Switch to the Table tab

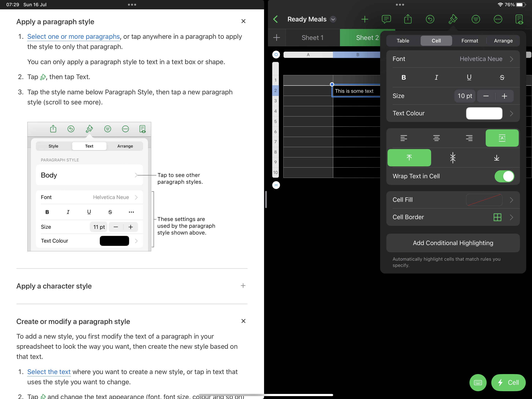(403, 41)
